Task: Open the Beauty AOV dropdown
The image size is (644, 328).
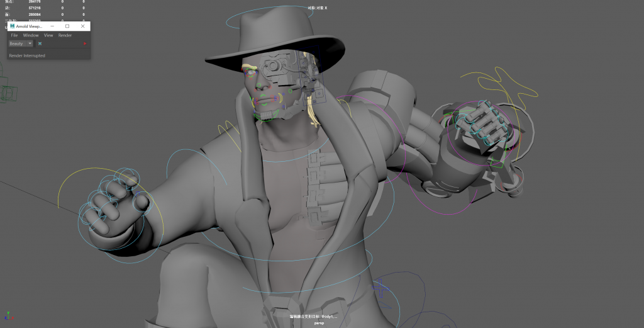Action: pyautogui.click(x=21, y=43)
